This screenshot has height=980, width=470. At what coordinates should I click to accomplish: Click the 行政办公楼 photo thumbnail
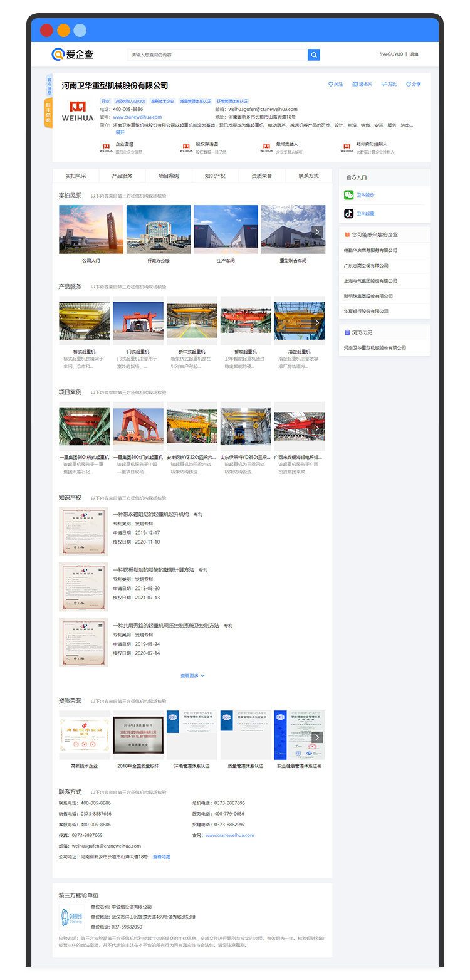click(159, 229)
